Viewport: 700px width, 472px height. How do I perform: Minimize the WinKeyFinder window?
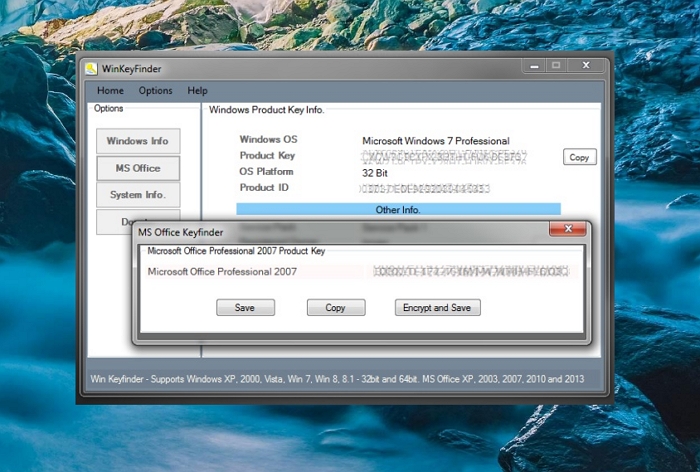pyautogui.click(x=534, y=66)
